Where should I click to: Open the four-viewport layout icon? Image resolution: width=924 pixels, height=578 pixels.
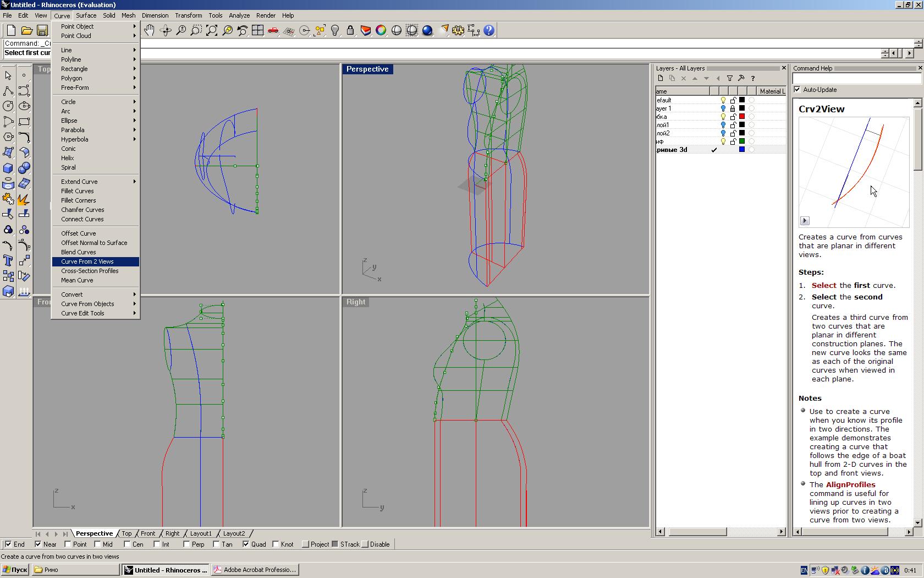(x=257, y=30)
